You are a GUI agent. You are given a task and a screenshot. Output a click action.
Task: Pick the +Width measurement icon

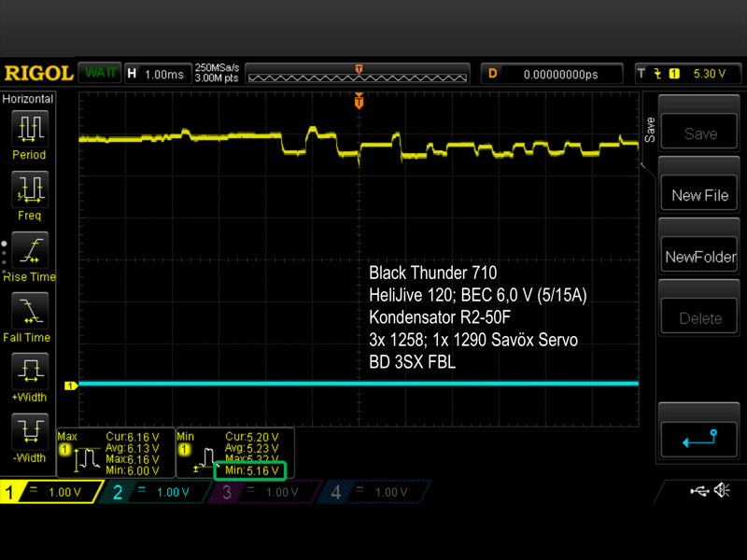(30, 371)
